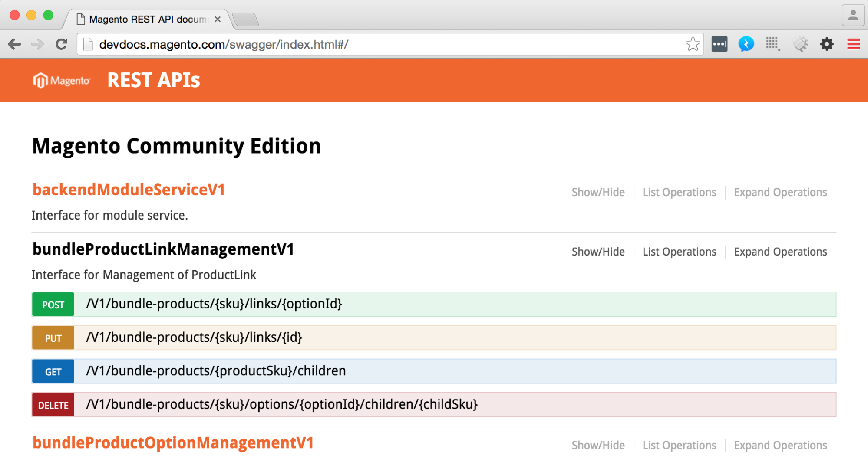This screenshot has width=868, height=462.
Task: Click the blue GET method badge
Action: [x=53, y=371]
